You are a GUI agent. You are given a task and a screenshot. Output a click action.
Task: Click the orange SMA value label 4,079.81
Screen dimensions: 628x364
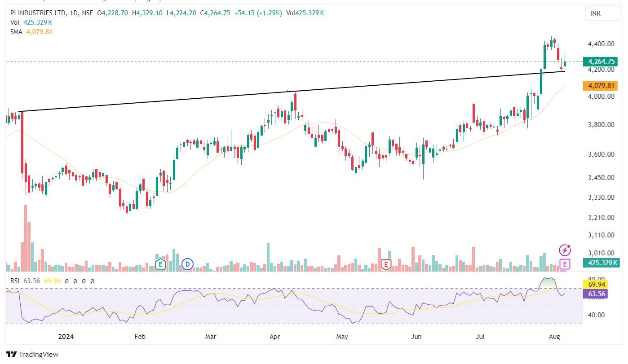tap(601, 85)
